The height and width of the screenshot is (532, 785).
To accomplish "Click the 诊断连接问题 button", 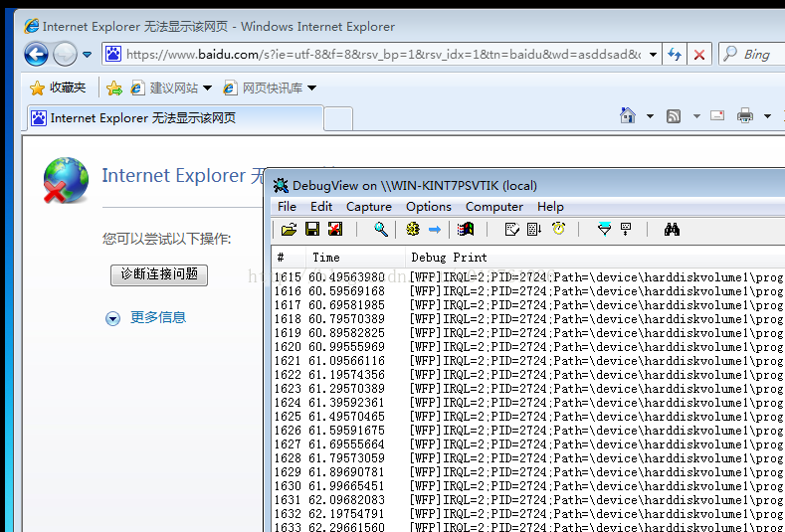I will pos(159,274).
